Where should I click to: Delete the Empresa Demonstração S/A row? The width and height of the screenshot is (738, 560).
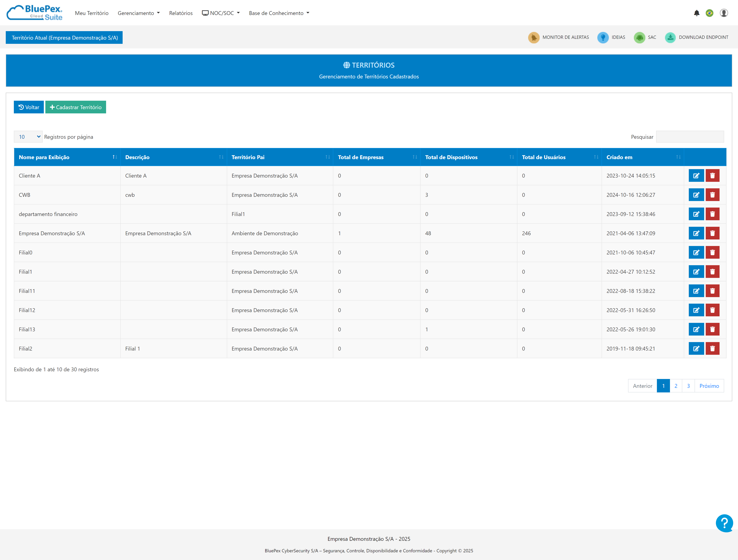coord(712,233)
